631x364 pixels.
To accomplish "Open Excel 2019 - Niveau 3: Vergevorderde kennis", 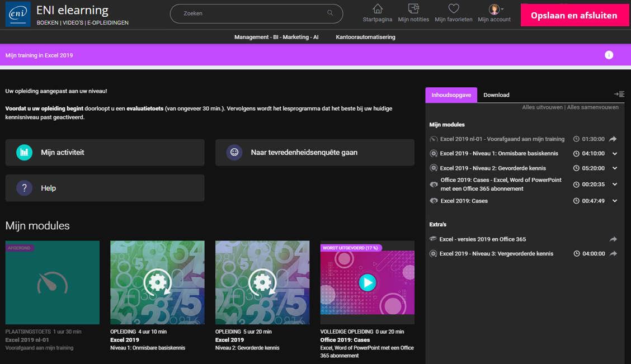I will pos(496,253).
